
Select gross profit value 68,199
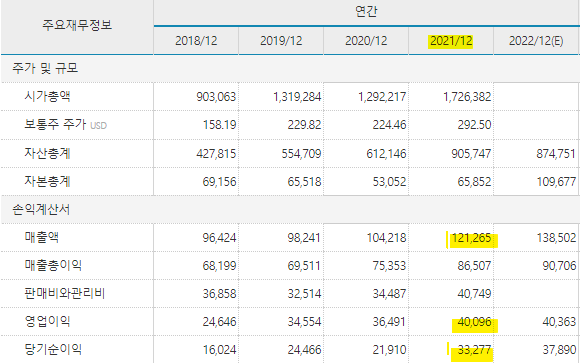tap(219, 266)
